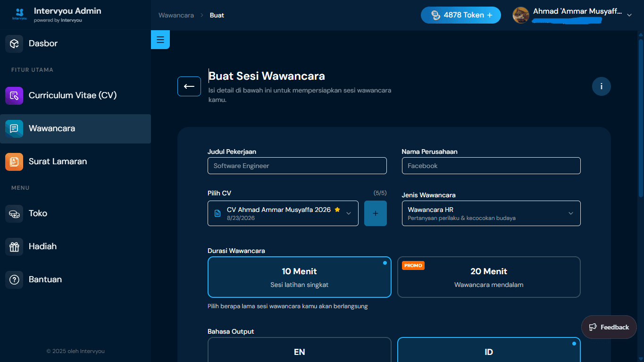Expand the Pilih CV dropdown
The width and height of the screenshot is (644, 362).
(283, 213)
